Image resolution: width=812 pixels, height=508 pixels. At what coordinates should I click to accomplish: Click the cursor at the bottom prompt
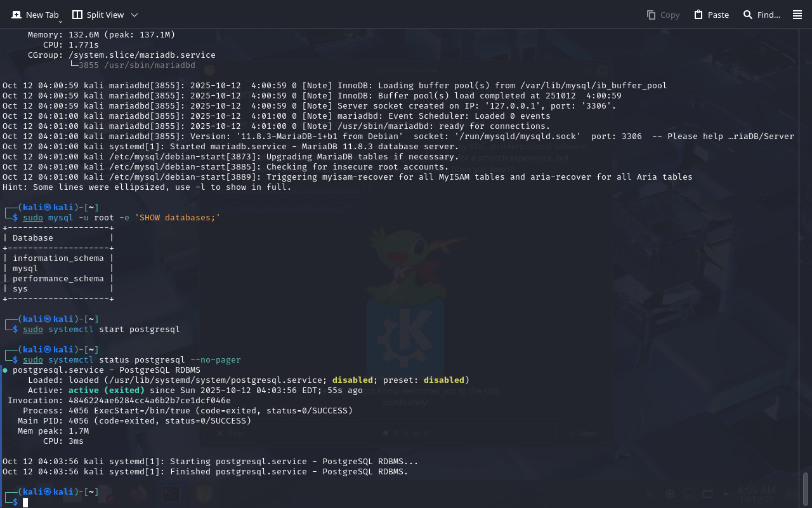coord(26,502)
